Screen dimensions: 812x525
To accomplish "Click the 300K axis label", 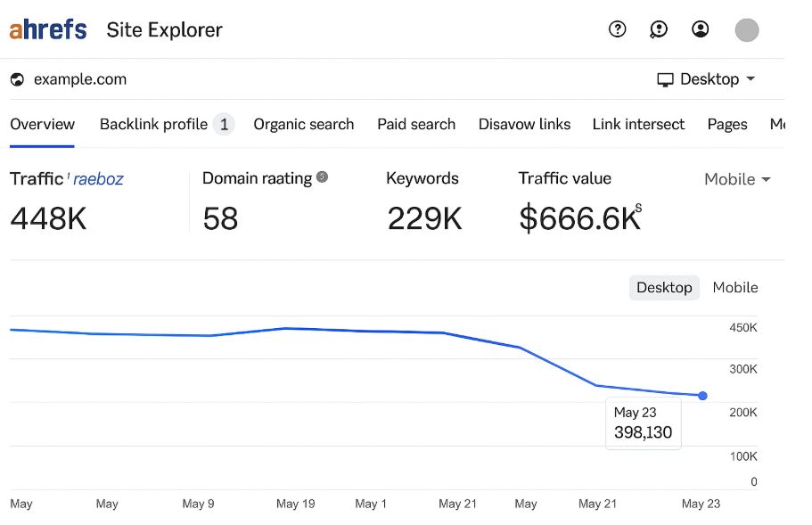I will click(743, 369).
